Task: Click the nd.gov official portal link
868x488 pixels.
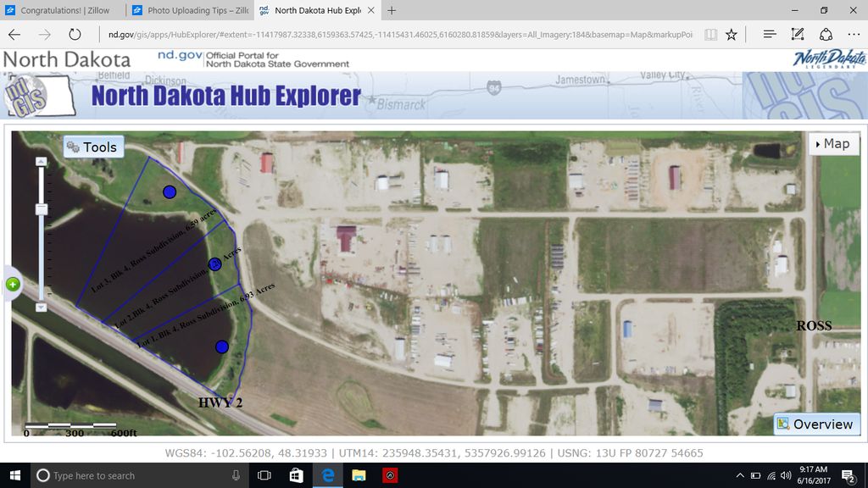Action: click(x=180, y=55)
